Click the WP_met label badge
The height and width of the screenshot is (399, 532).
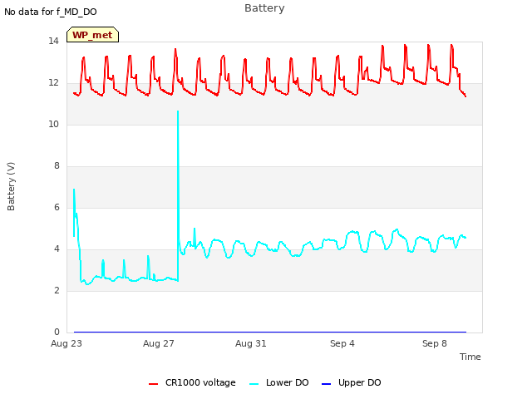pos(92,35)
